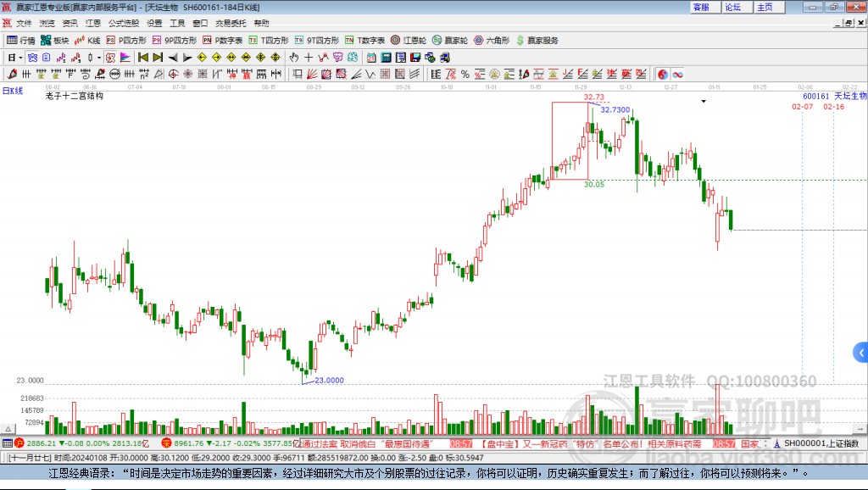Image resolution: width=868 pixels, height=490 pixels.
Task: Expand the blue side panel chevron
Action: (x=861, y=353)
